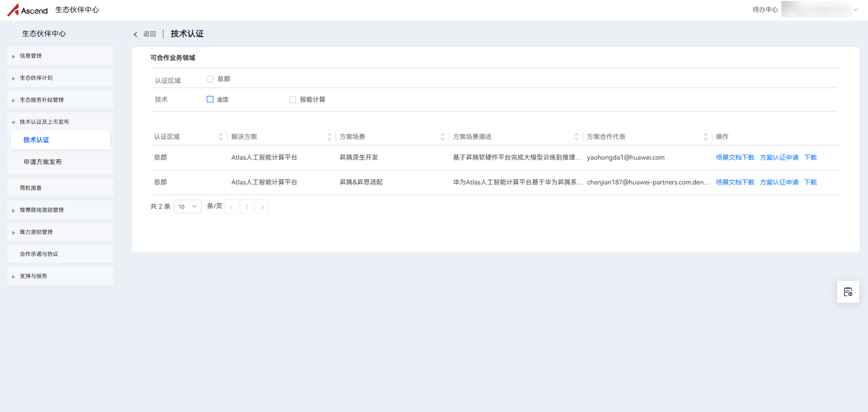Viewport: 868px width, 412px height.
Task: Click 下载 for 昇腾原生开发 row
Action: coord(810,157)
